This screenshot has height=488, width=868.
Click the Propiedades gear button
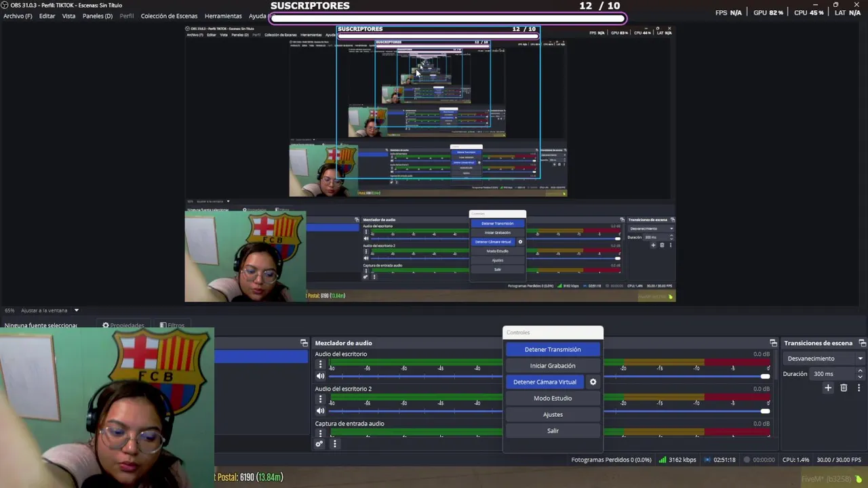click(x=123, y=325)
